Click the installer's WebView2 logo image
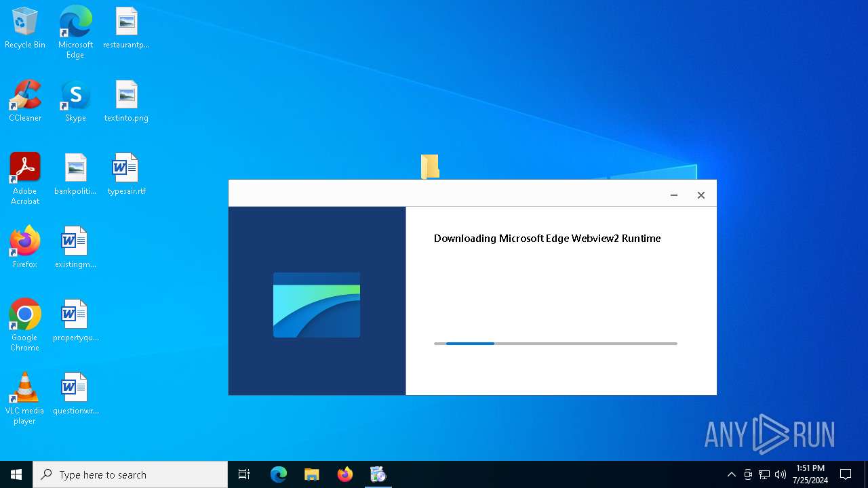868x488 pixels. coord(317,305)
